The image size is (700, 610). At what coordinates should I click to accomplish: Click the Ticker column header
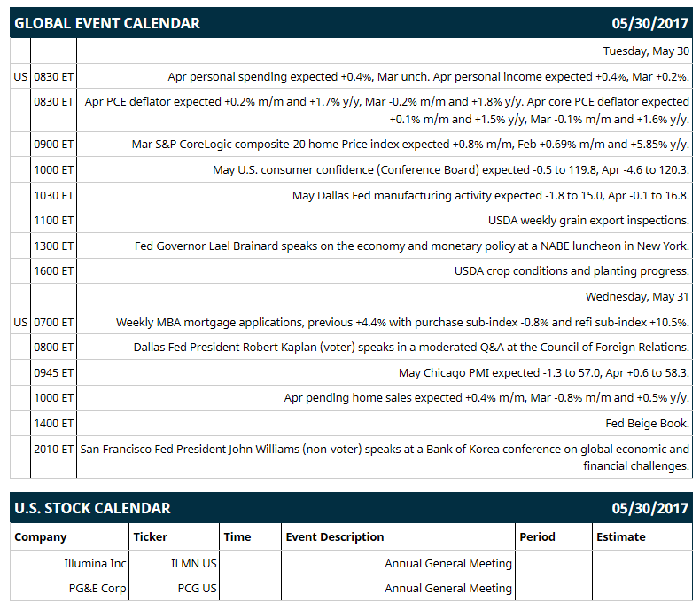coord(150,536)
